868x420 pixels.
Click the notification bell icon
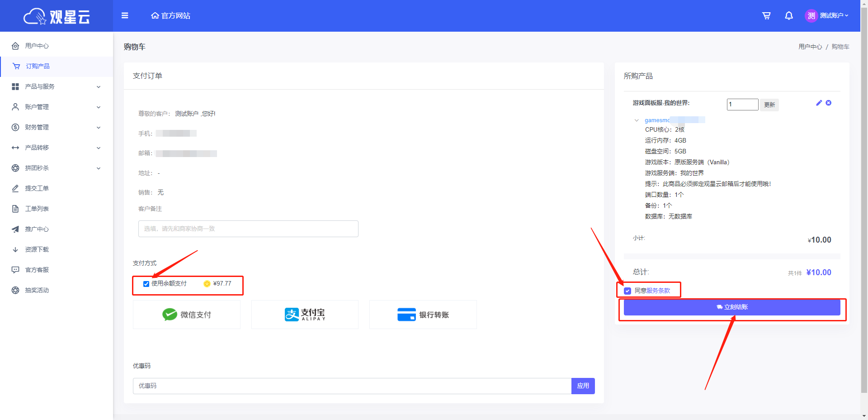pos(789,16)
